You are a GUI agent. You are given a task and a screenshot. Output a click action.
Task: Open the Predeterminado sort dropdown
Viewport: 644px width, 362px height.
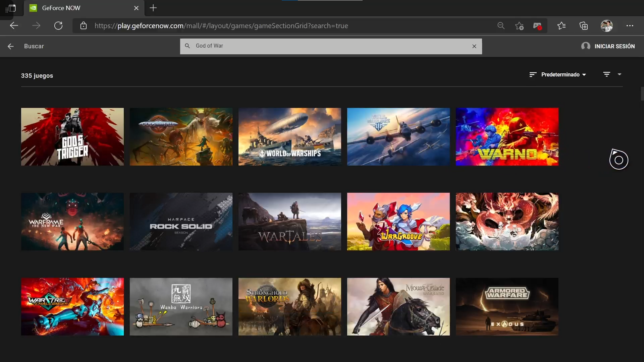pyautogui.click(x=563, y=74)
